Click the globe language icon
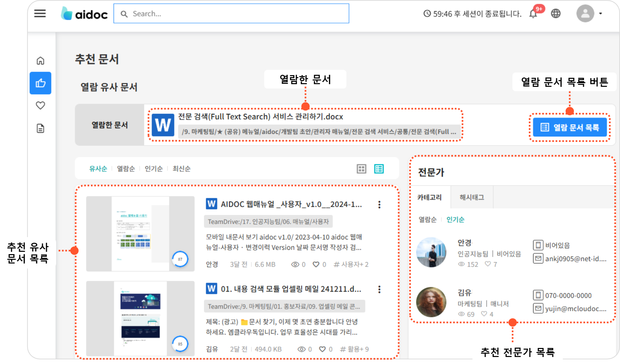 coord(556,14)
